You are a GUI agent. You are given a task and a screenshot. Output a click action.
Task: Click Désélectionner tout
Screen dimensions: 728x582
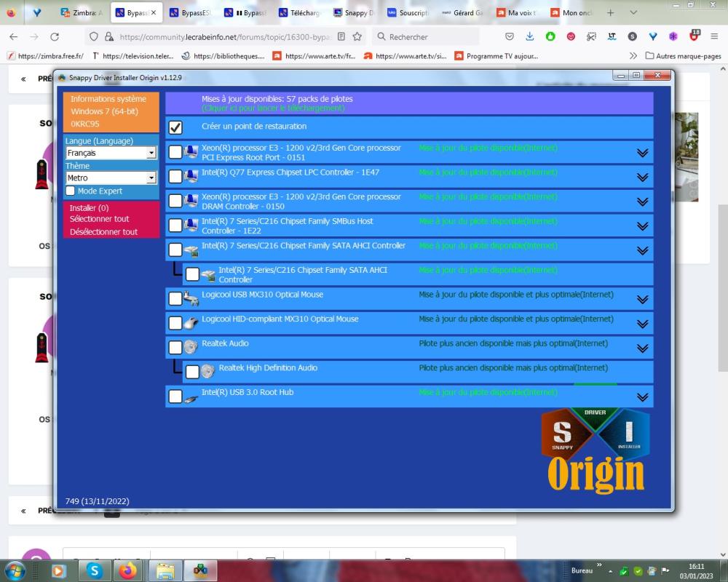click(x=103, y=231)
